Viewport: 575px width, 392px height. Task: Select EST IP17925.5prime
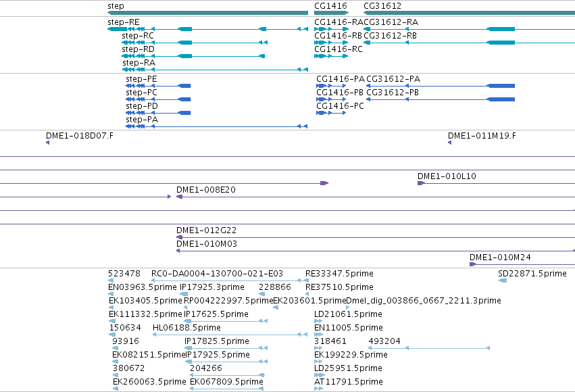218,355
